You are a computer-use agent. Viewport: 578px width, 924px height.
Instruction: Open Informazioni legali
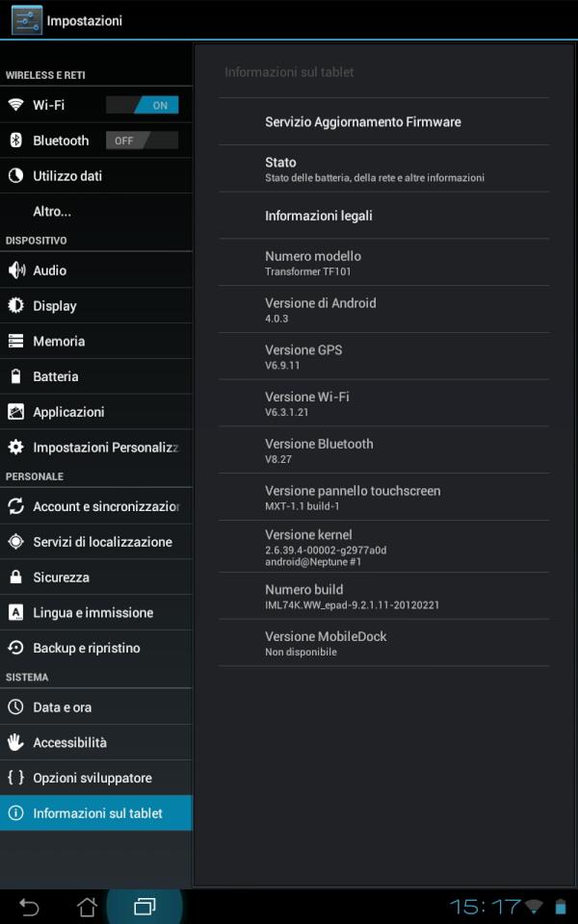[x=319, y=216]
